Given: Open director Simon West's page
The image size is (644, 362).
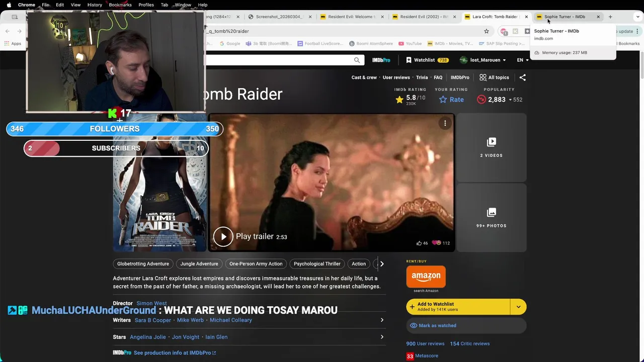Looking at the screenshot, I should 151,303.
